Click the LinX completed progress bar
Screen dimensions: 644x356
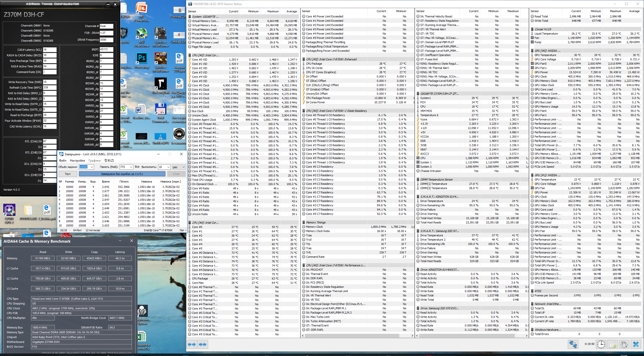click(x=122, y=174)
